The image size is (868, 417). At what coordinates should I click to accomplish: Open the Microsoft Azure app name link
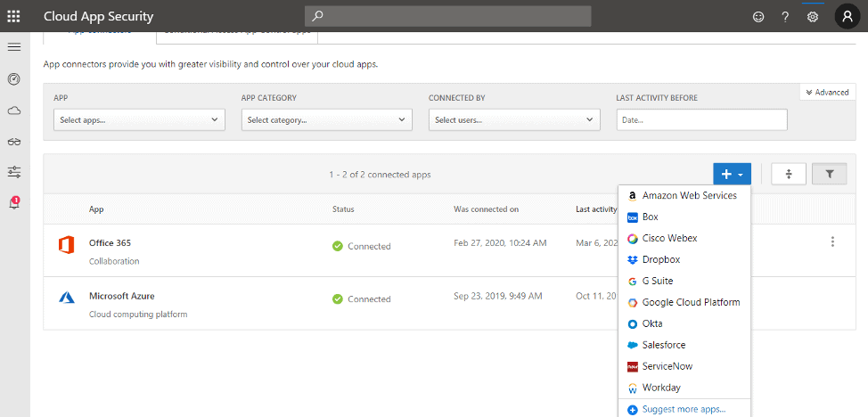(x=122, y=296)
